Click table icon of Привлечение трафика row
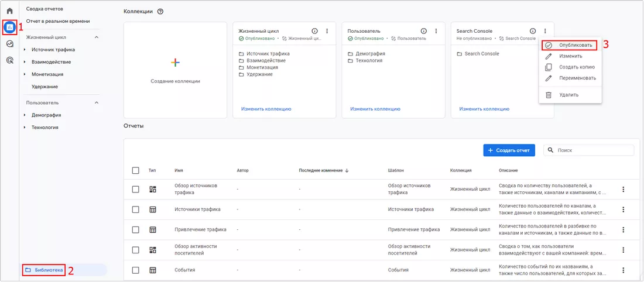Viewport: 644px width, 282px height. point(153,229)
